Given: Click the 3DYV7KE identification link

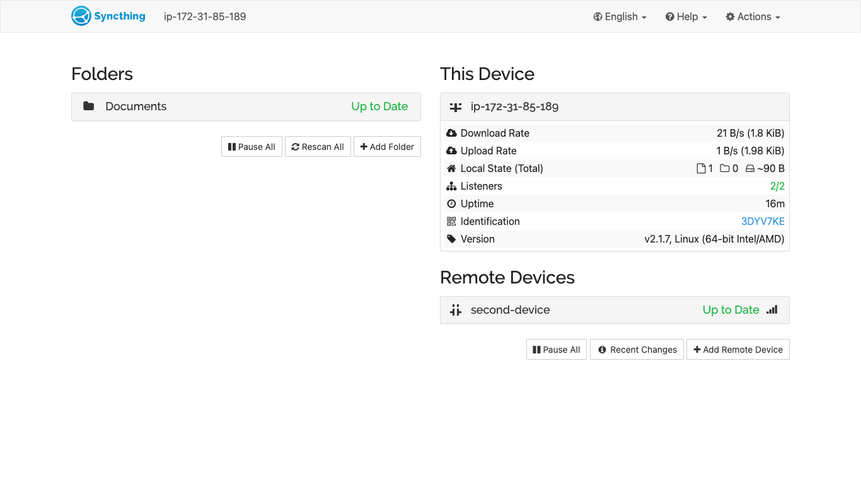Looking at the screenshot, I should pos(763,221).
